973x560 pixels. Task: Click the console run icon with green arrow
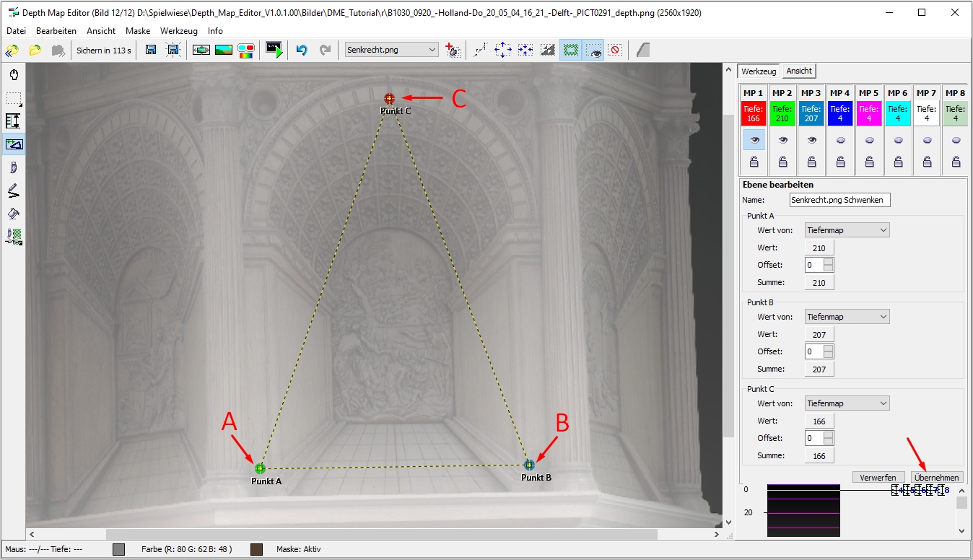[274, 50]
